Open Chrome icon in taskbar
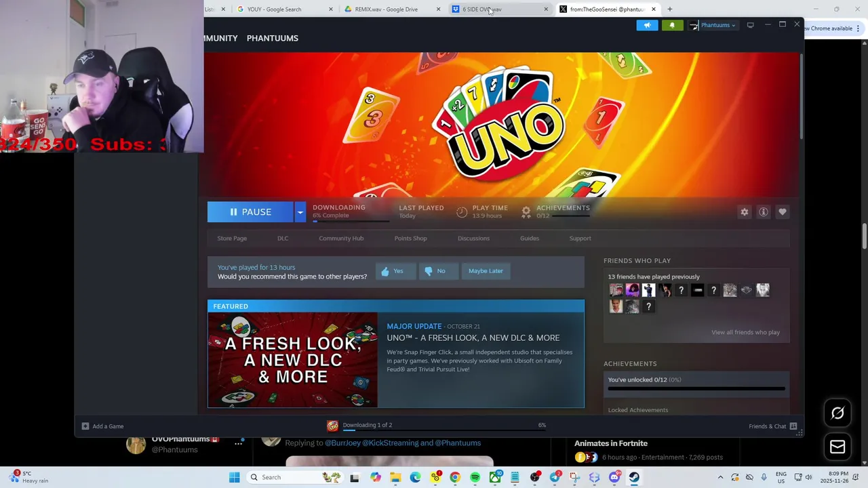Image resolution: width=868 pixels, height=488 pixels. (455, 477)
